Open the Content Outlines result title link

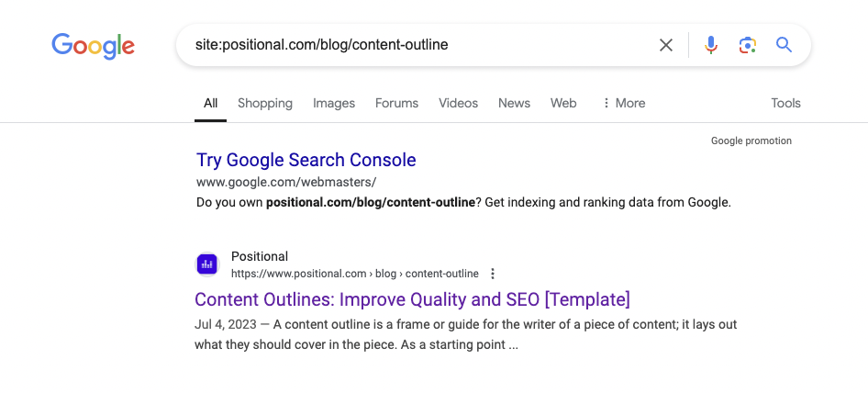point(412,299)
